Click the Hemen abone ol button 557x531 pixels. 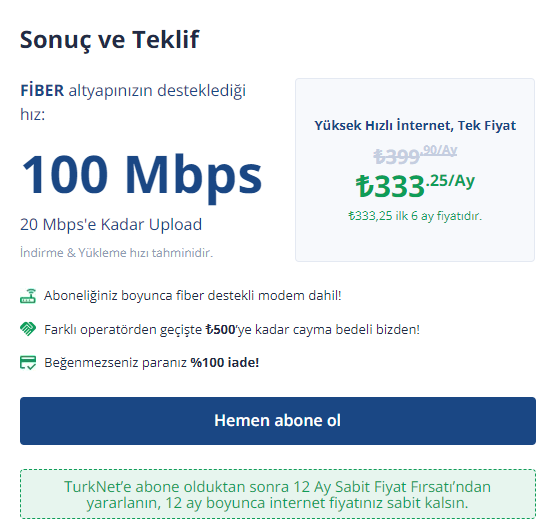click(x=278, y=421)
